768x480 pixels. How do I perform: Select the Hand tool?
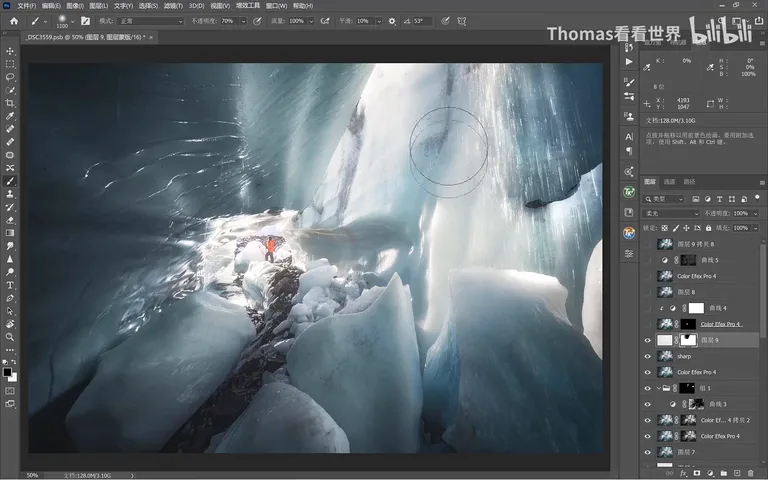click(x=10, y=324)
